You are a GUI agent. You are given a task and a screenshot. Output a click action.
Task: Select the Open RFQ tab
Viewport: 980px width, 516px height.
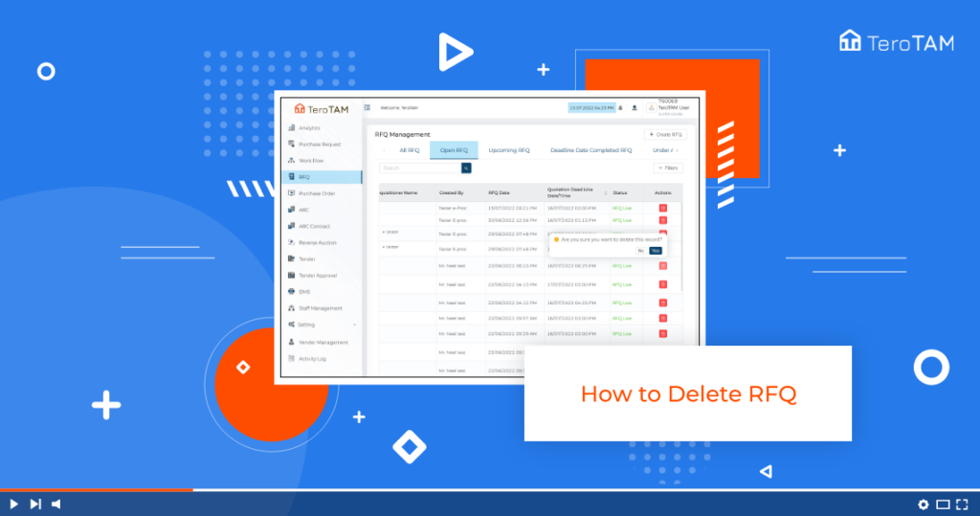pyautogui.click(x=454, y=150)
